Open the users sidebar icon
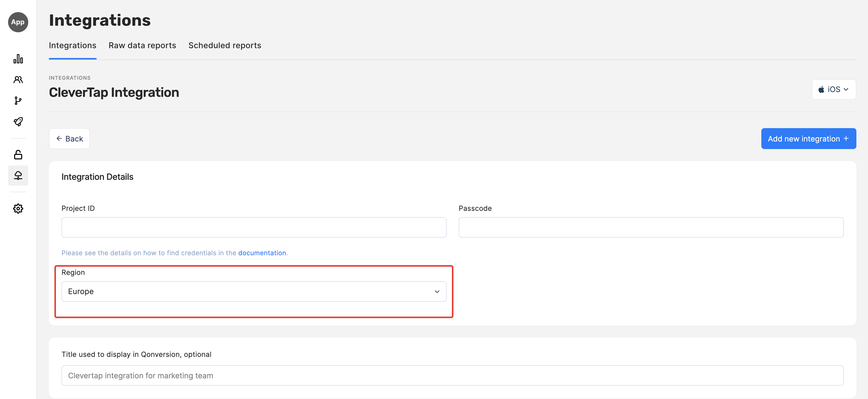Viewport: 868px width, 399px height. pos(18,79)
